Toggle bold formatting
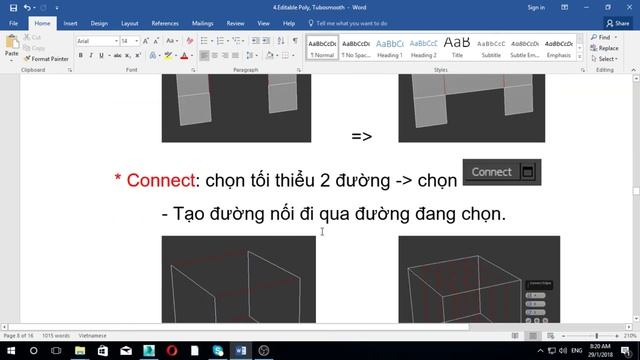This screenshot has width=640, height=360. (x=81, y=55)
